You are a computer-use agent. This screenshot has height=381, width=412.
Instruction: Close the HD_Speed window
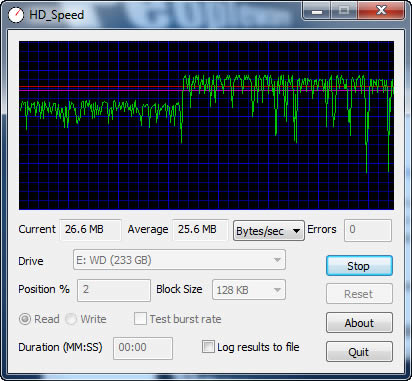[x=381, y=11]
